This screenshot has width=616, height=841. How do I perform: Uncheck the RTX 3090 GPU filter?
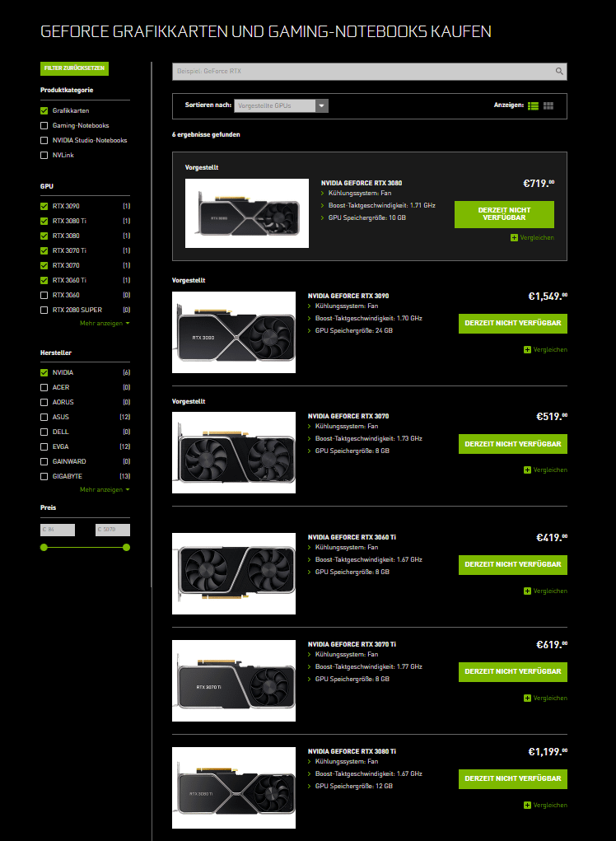click(x=44, y=206)
